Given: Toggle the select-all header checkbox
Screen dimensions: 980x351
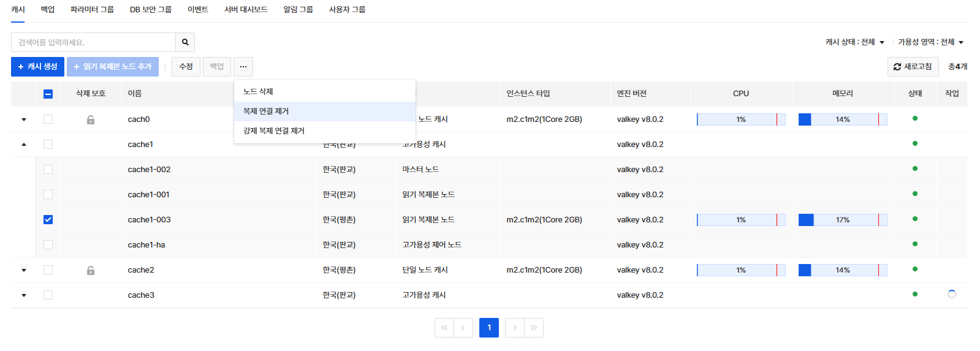Looking at the screenshot, I should (x=48, y=94).
